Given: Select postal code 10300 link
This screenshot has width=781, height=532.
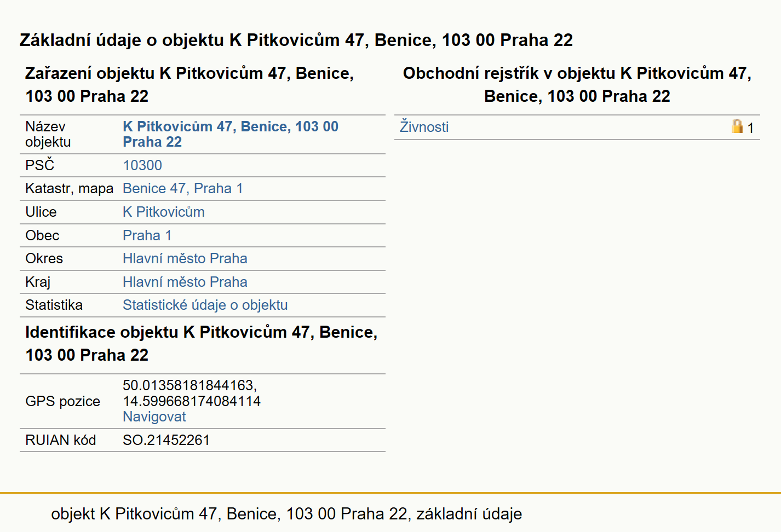Looking at the screenshot, I should pos(142,165).
